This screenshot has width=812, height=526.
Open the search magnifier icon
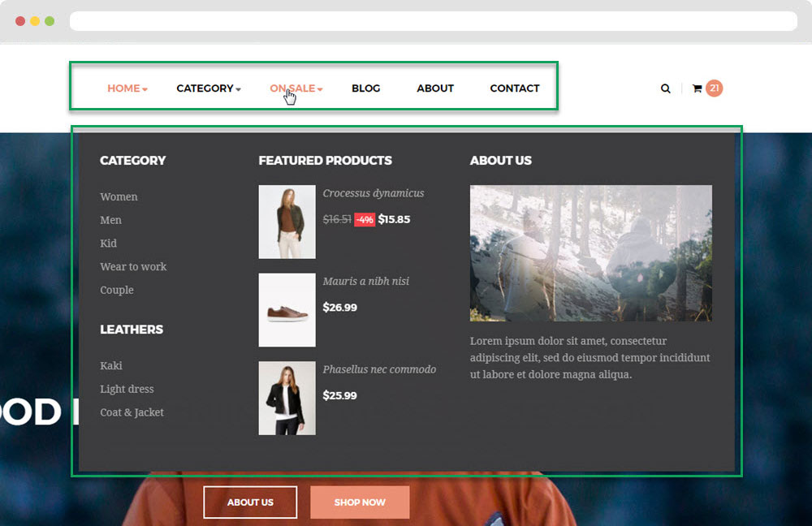pyautogui.click(x=666, y=88)
